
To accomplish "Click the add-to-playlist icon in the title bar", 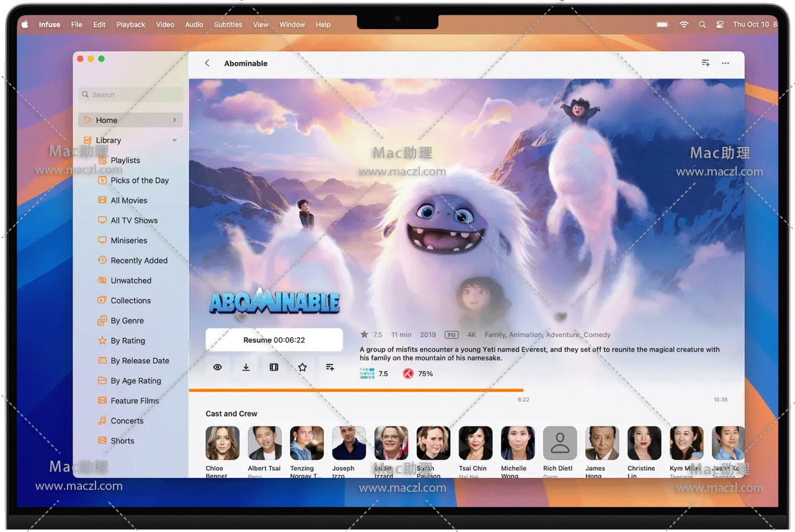I will (706, 63).
